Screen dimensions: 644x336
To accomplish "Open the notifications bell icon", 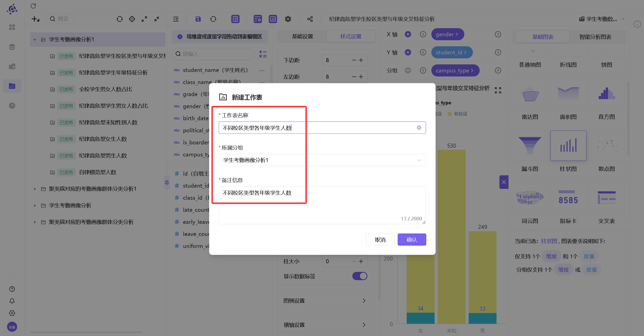I will pyautogui.click(x=12, y=301).
